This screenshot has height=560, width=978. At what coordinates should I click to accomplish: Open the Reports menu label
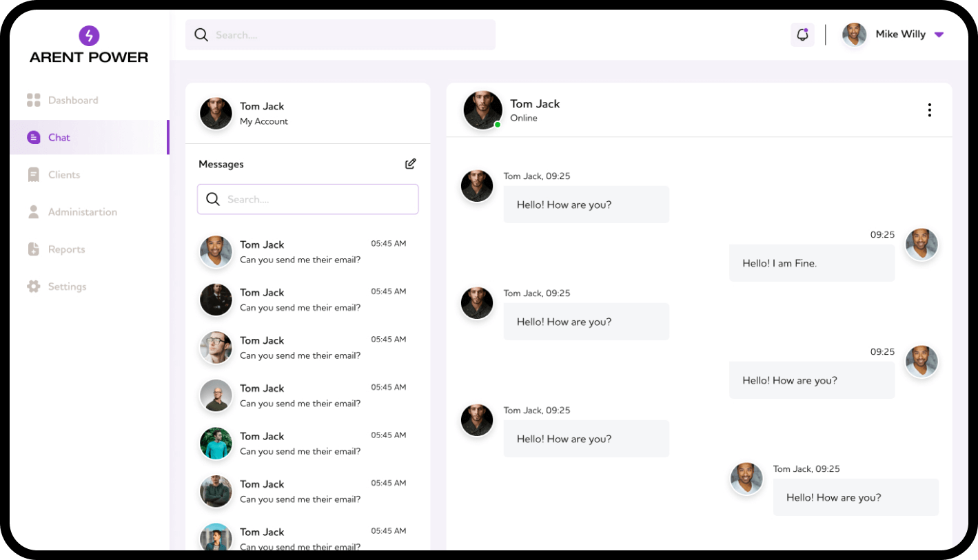point(67,249)
